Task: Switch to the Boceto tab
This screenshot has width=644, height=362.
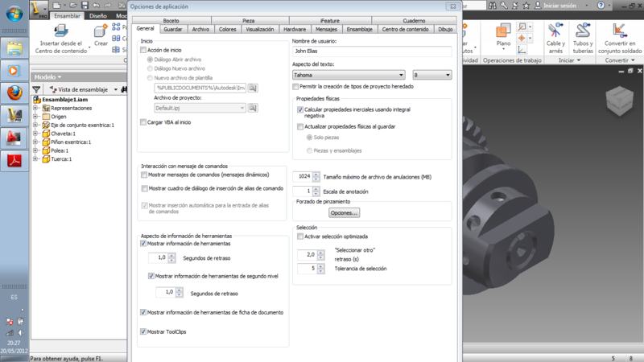Action: coord(171,21)
